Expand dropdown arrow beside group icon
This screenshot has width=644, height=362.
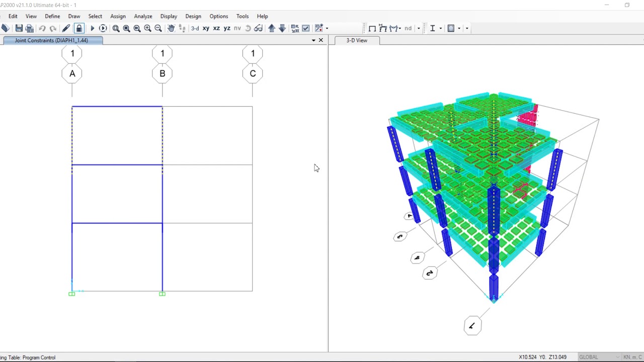(327, 28)
